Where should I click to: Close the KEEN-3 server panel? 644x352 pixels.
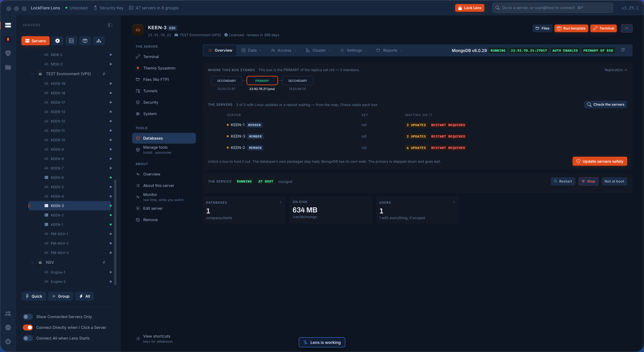point(627,28)
